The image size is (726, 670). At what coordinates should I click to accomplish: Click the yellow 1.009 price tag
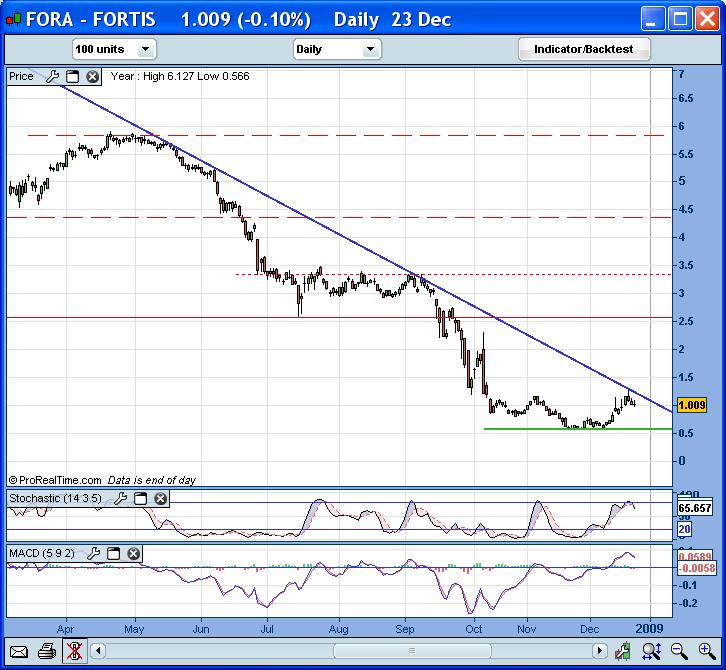(691, 405)
